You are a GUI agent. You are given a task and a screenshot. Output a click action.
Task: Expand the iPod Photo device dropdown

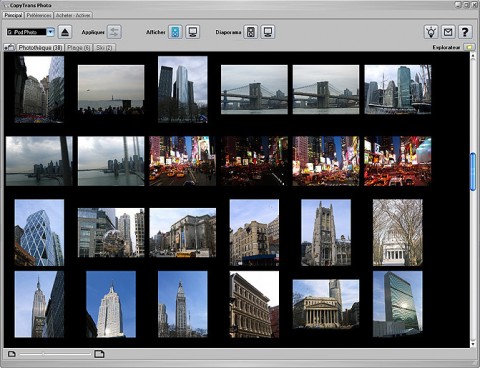[x=50, y=32]
